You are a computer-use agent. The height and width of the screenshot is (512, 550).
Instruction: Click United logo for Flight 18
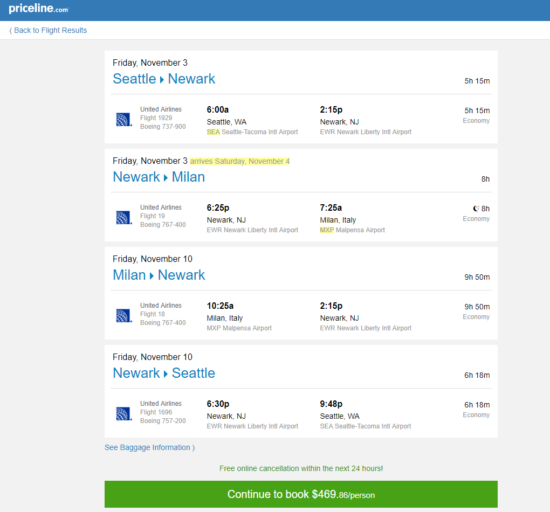click(x=124, y=316)
